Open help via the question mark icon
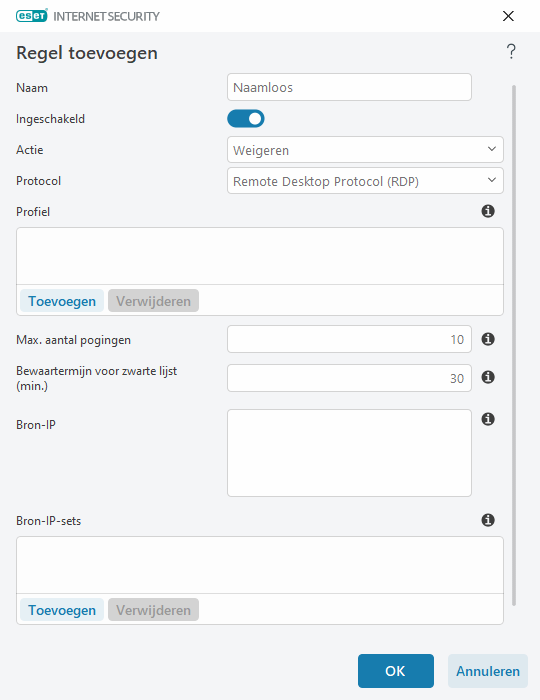 click(511, 52)
